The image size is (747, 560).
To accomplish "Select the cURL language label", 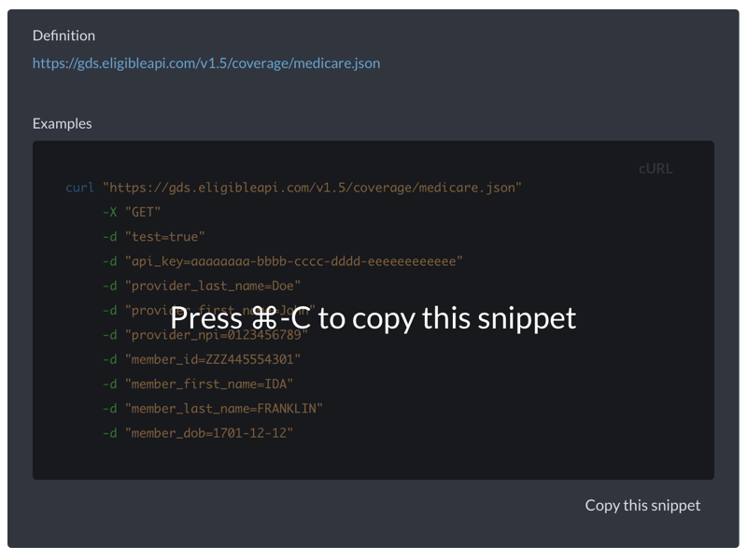I will [x=655, y=169].
